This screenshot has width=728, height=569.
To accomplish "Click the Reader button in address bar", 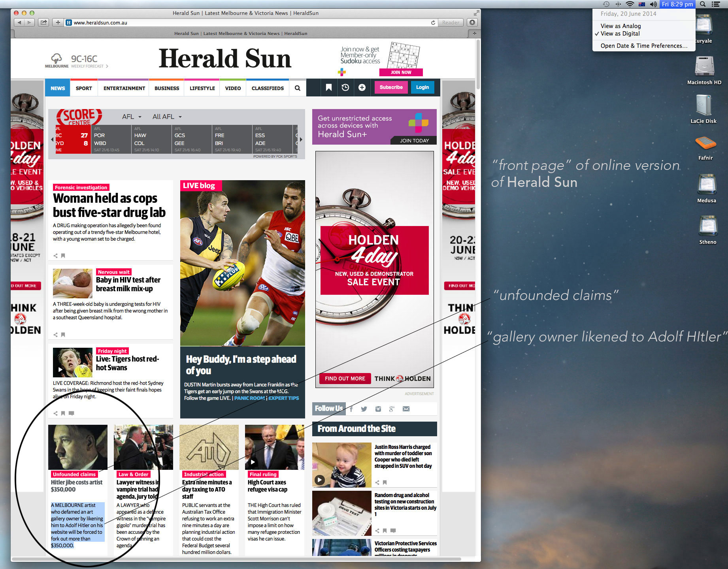I will [x=451, y=23].
